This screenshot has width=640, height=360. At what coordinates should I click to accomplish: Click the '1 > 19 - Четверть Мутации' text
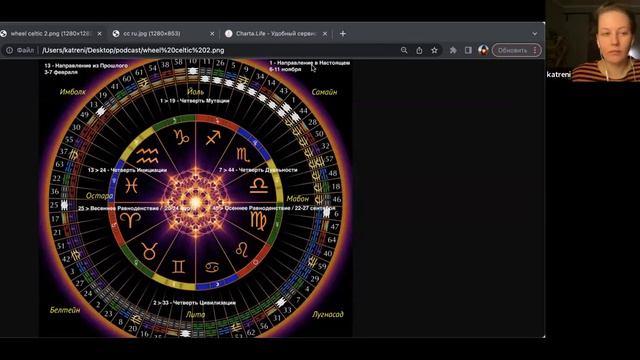[195, 101]
